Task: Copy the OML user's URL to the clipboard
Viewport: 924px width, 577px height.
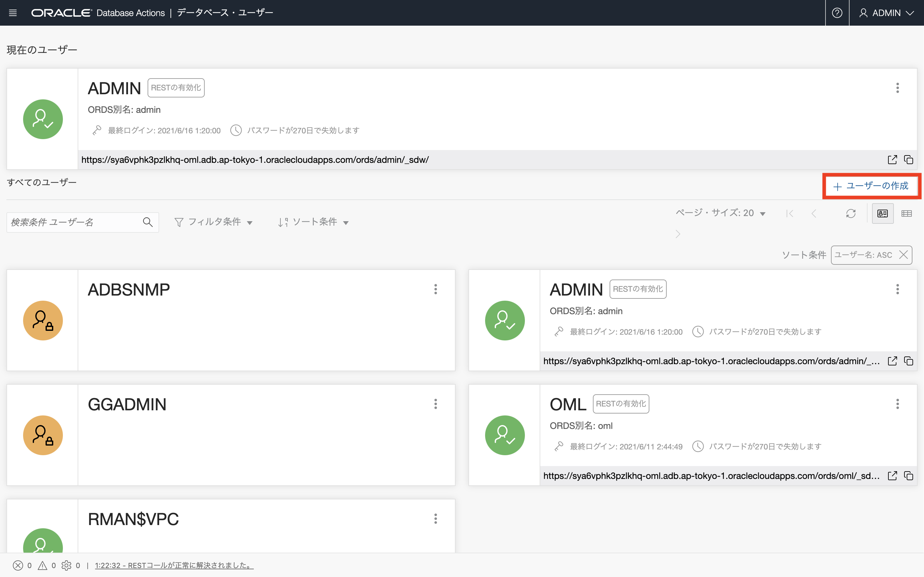Action: tap(908, 476)
